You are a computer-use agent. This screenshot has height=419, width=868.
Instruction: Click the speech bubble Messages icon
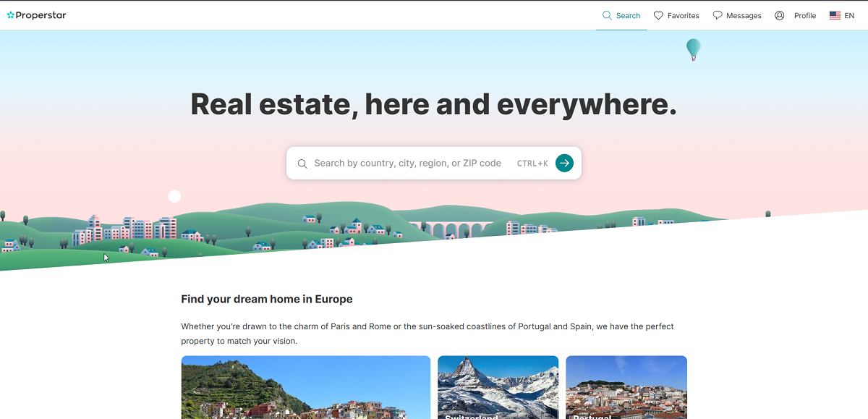[x=718, y=15]
